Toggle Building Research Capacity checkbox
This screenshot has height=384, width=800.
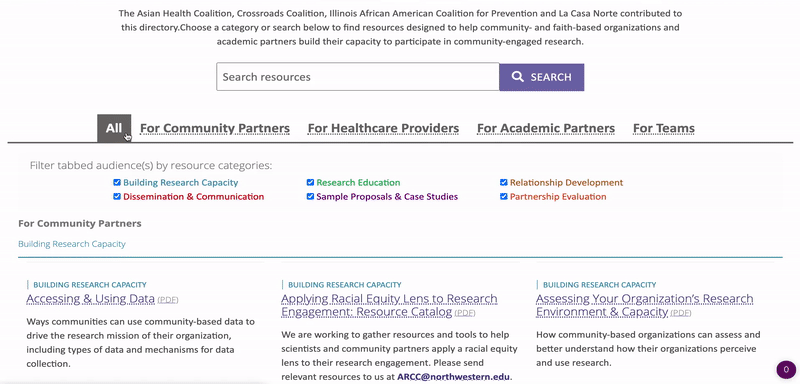pyautogui.click(x=117, y=182)
